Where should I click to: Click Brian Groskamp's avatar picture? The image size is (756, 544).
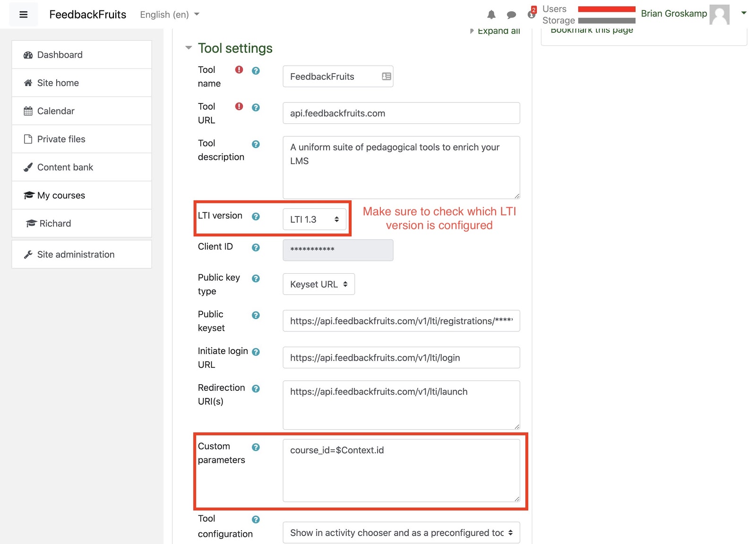719,14
